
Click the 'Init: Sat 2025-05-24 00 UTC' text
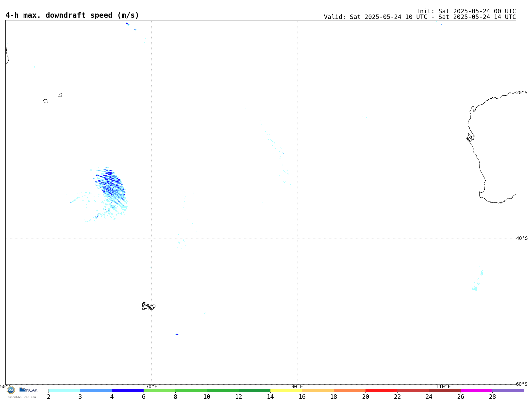tap(466, 11)
